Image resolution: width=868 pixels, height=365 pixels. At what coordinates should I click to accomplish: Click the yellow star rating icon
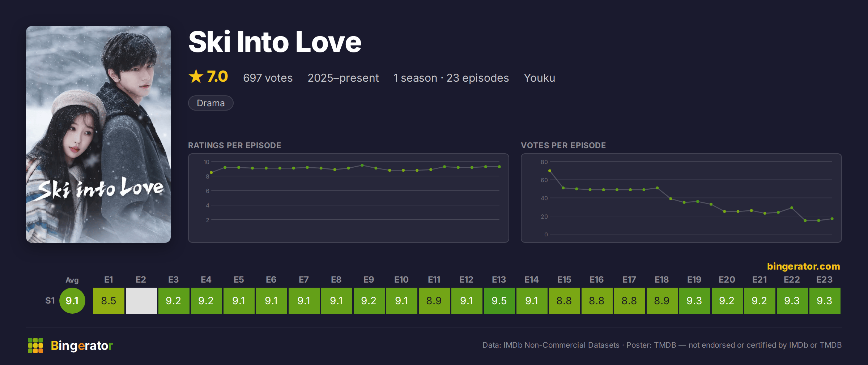click(196, 77)
